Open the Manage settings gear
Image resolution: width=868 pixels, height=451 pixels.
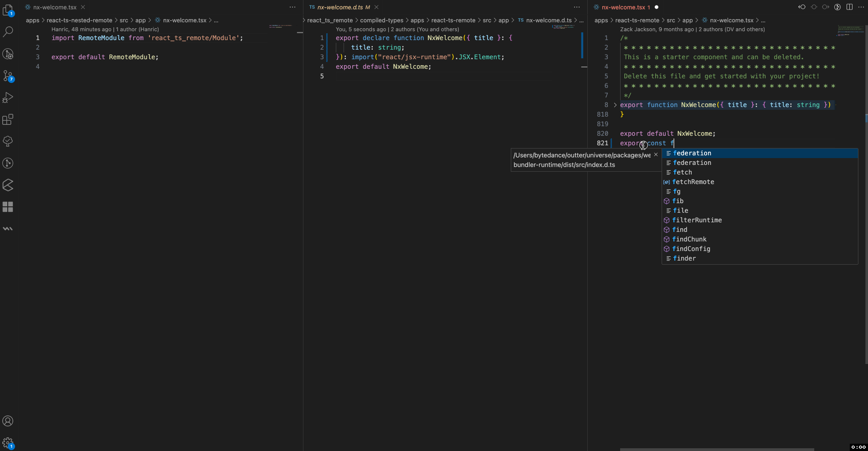(8, 443)
